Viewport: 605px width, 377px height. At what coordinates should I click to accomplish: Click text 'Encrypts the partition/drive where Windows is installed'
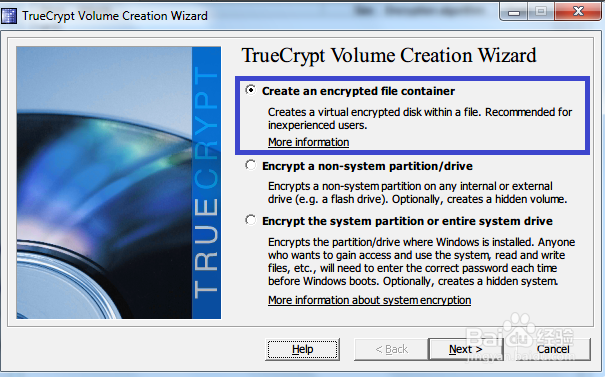pos(401,242)
